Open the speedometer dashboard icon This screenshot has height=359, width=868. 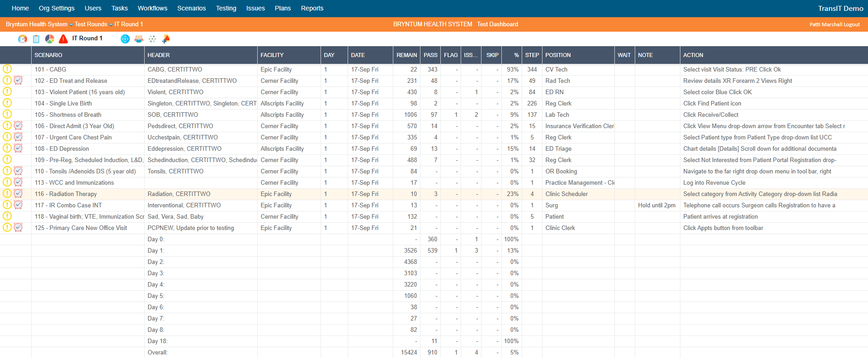click(x=22, y=39)
